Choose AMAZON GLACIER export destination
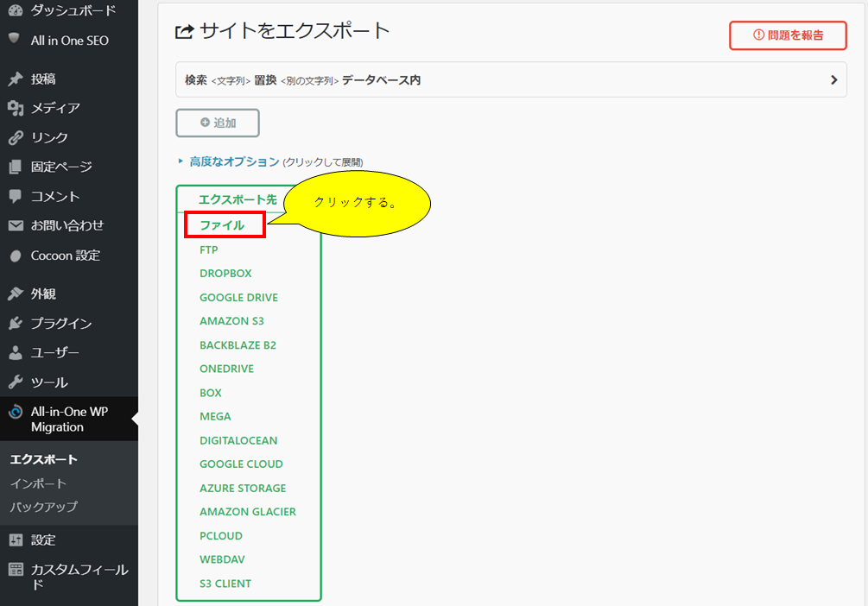The image size is (868, 606). [x=248, y=512]
